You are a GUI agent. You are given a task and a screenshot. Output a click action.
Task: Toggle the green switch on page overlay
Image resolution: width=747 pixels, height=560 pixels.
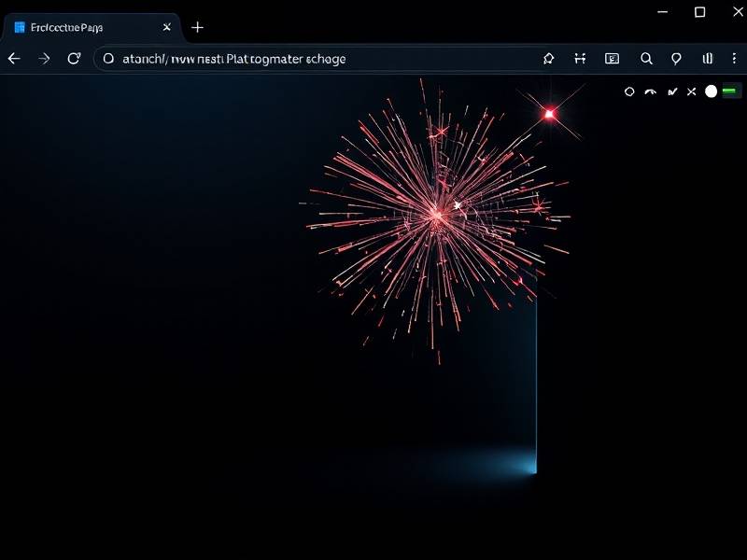[730, 91]
